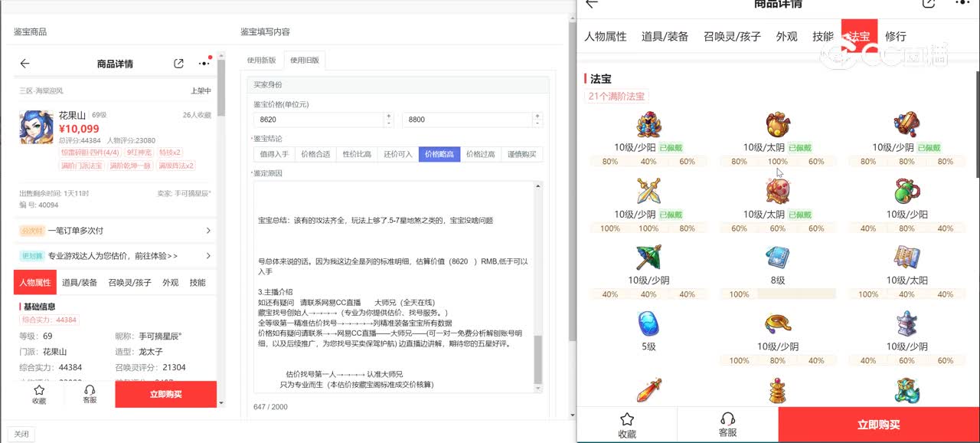Screen dimensions: 980x443
Task: Expand the 一笔订单多次付 row
Action: pyautogui.click(x=115, y=231)
